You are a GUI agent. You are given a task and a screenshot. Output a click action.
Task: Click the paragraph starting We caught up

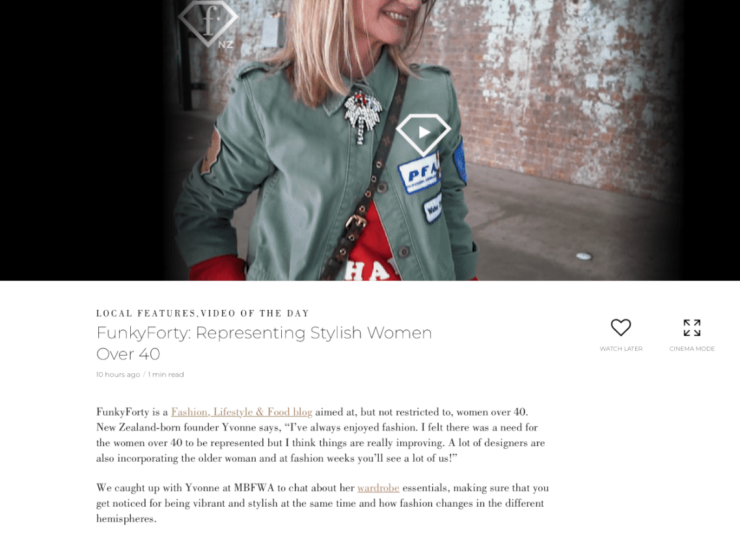tap(322, 503)
